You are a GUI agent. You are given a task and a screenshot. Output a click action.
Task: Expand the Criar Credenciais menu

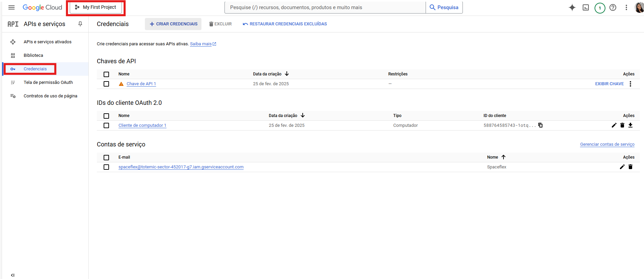pyautogui.click(x=173, y=24)
